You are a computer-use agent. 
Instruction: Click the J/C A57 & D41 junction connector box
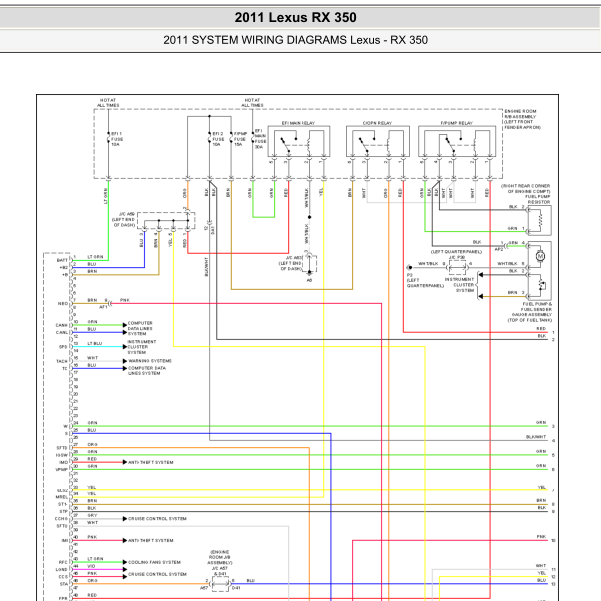pos(220,584)
